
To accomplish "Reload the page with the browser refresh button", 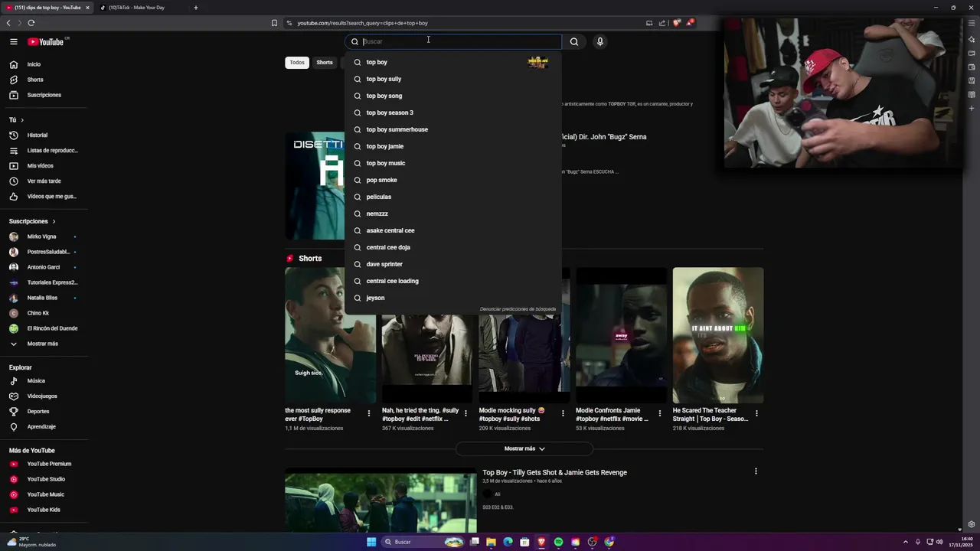I will tap(31, 23).
